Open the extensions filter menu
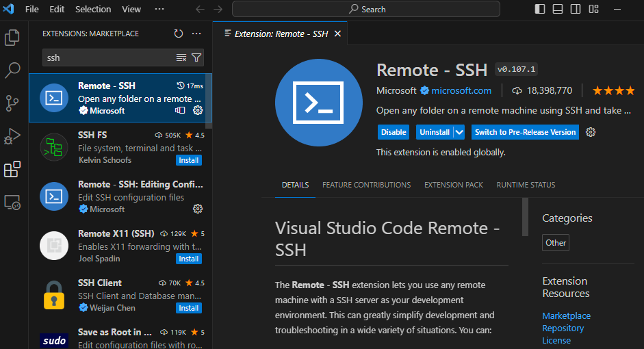The image size is (644, 349). (196, 58)
